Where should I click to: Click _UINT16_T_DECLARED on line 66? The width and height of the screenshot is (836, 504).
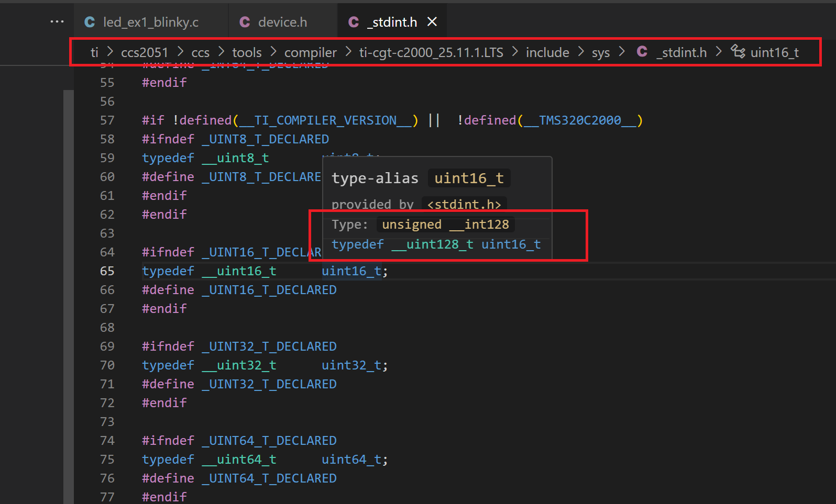pos(269,290)
